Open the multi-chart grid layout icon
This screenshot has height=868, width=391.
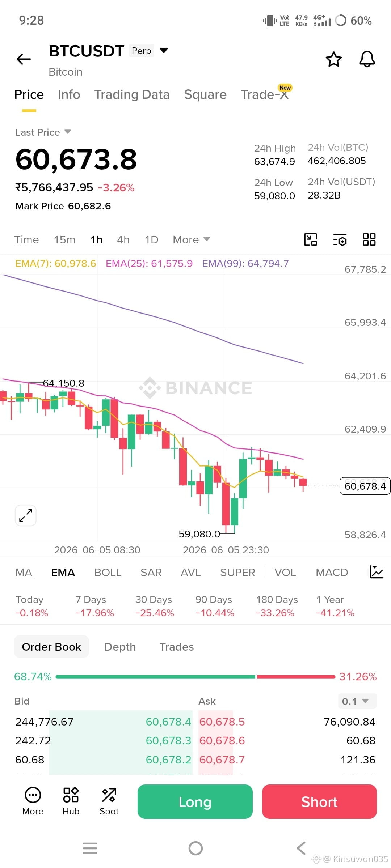pos(369,239)
